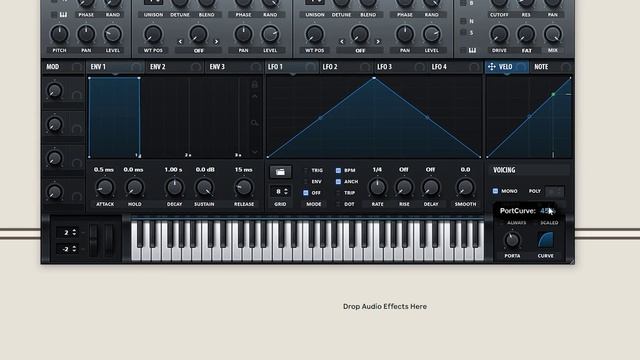Screen dimensions: 640x360
Task: Click the VOICING section header
Action: click(529, 170)
